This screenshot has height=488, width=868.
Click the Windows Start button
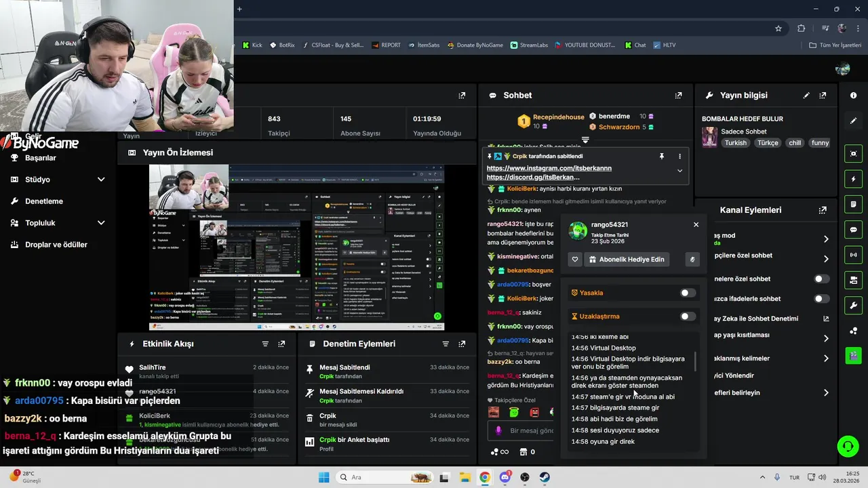(323, 477)
